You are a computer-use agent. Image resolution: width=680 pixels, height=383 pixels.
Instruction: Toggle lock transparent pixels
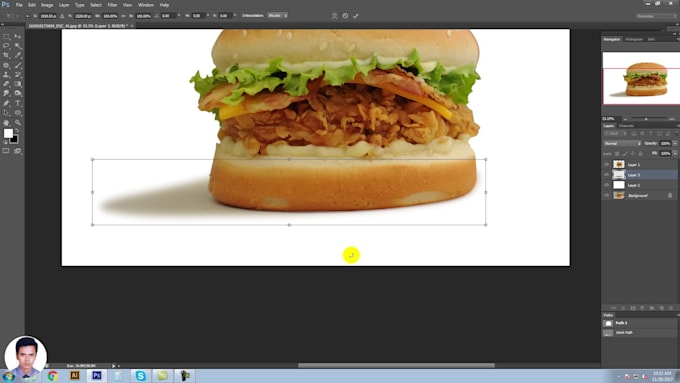pos(617,154)
